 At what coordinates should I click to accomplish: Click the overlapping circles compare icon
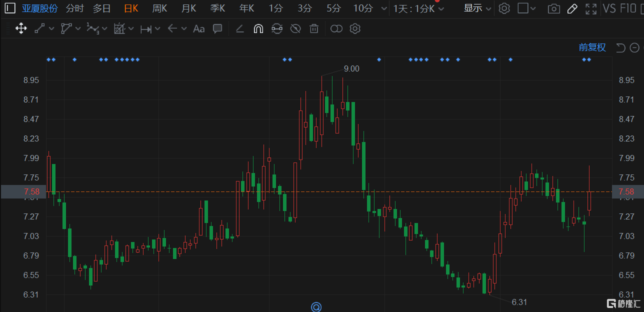(x=336, y=28)
